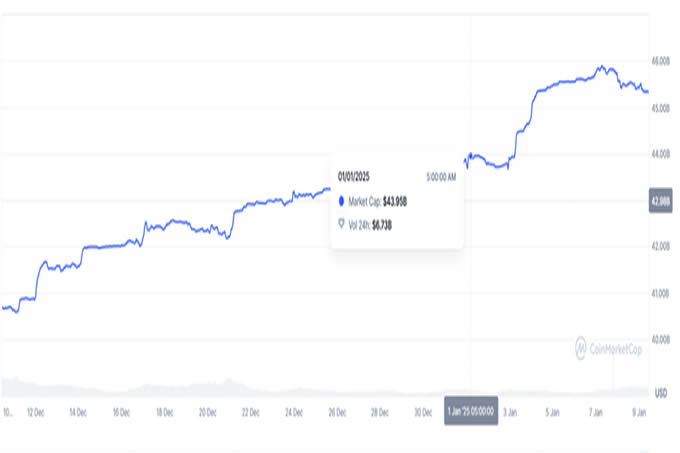Image resolution: width=680 pixels, height=453 pixels.
Task: Click the highlighted 42.96B price label
Action: [x=660, y=201]
